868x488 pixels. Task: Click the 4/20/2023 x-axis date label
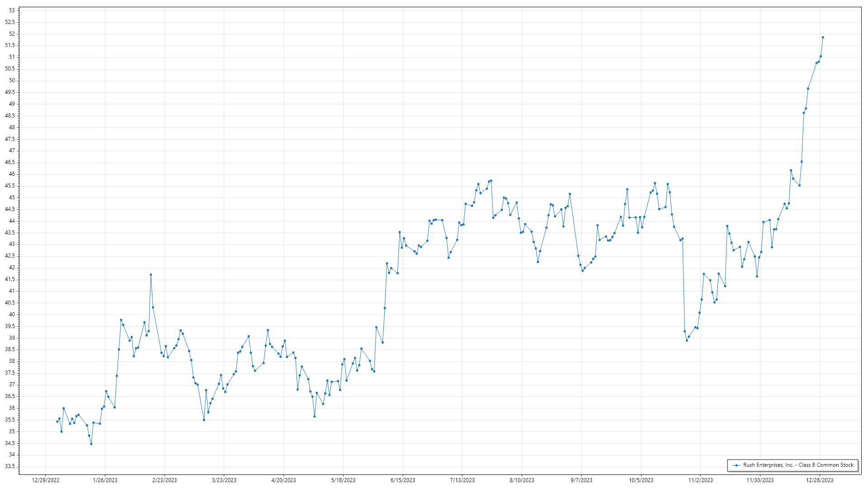tap(283, 480)
